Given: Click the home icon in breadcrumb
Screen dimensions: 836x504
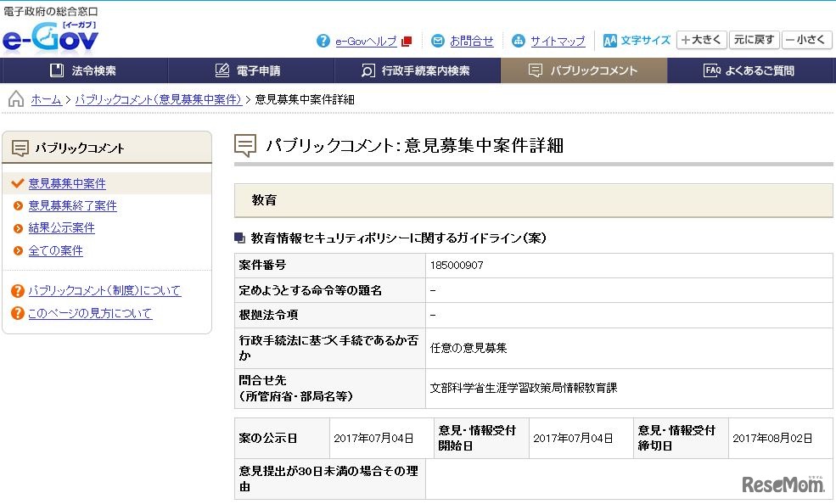Looking at the screenshot, I should tap(16, 99).
